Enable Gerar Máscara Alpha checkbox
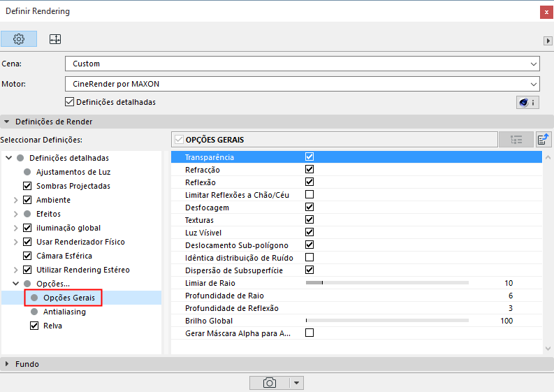Screen dimensions: 554x392 pyautogui.click(x=309, y=333)
